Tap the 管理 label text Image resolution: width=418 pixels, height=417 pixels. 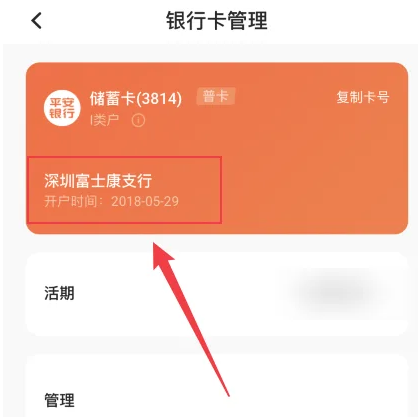point(59,400)
